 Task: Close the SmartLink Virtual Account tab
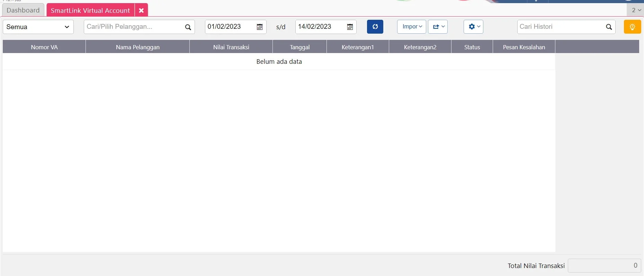(141, 10)
